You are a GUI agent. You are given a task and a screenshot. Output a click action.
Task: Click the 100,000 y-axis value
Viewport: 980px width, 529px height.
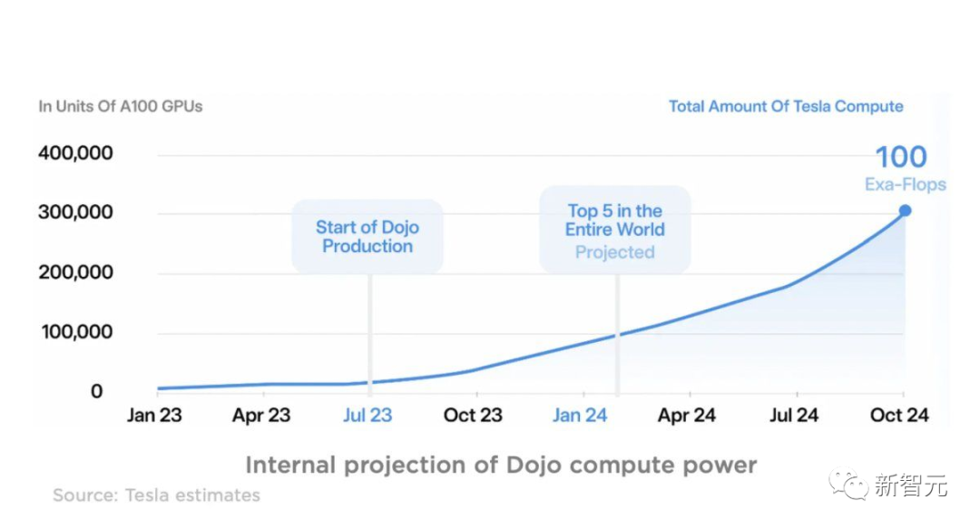coord(75,332)
